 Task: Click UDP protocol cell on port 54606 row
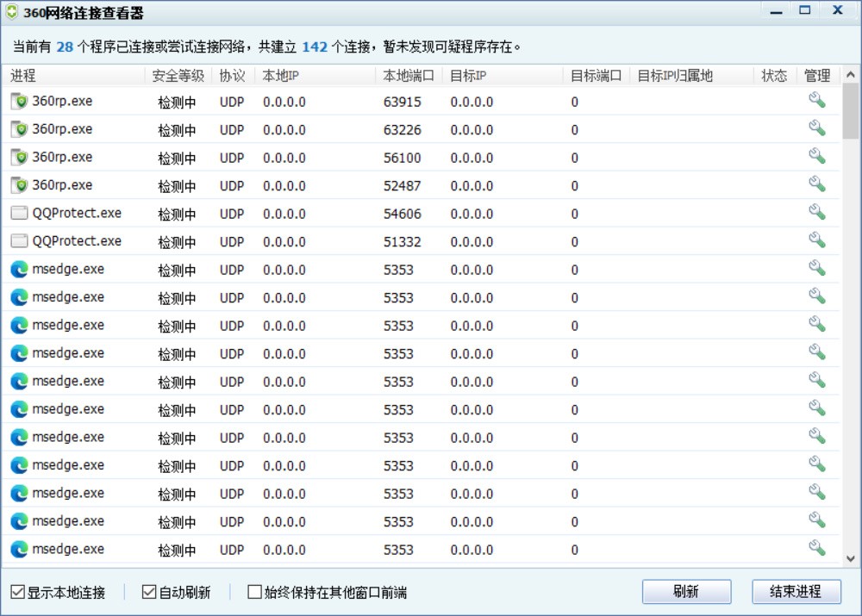pos(232,215)
